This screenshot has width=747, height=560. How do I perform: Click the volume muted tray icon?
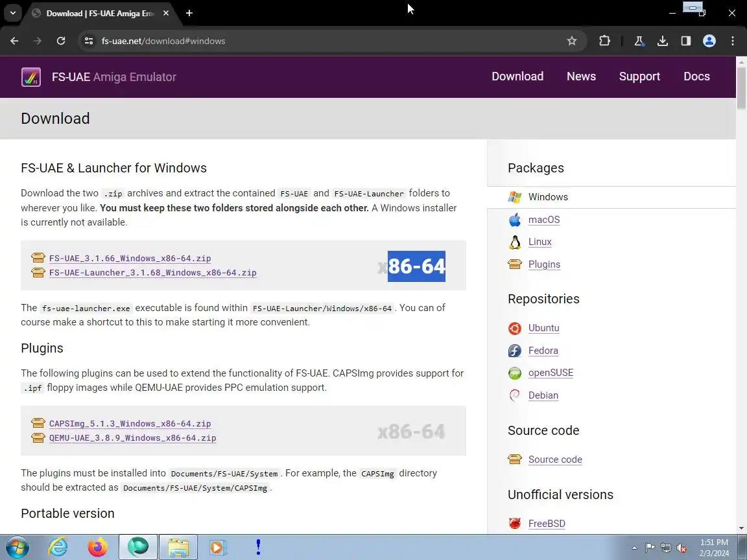[682, 548]
